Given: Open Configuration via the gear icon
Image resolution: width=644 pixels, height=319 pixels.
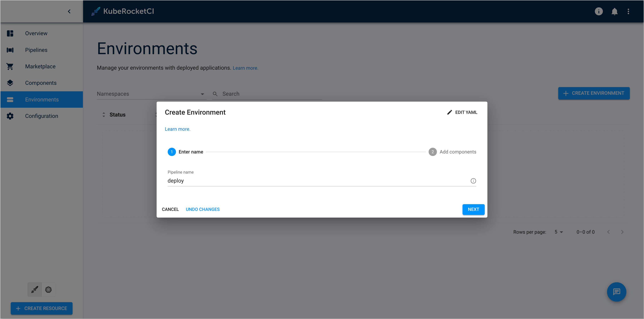Looking at the screenshot, I should pyautogui.click(x=10, y=116).
